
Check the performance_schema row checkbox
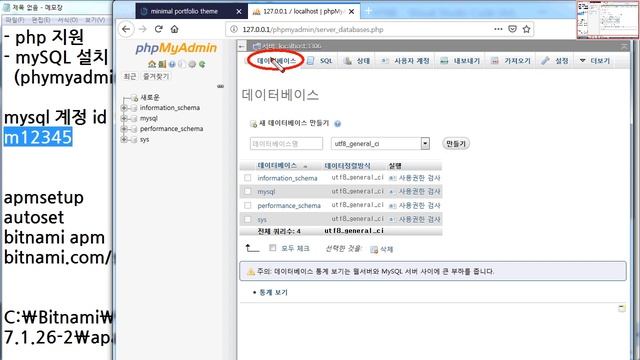[x=248, y=205]
